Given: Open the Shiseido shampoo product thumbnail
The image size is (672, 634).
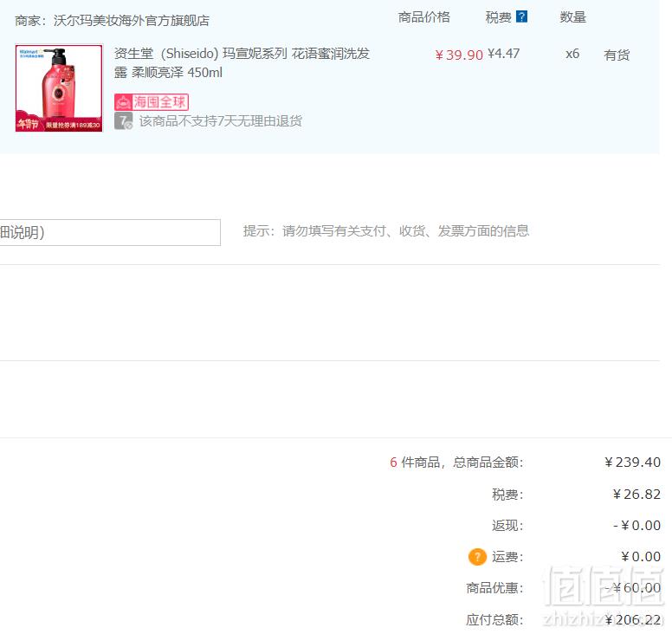Looking at the screenshot, I should tap(59, 87).
